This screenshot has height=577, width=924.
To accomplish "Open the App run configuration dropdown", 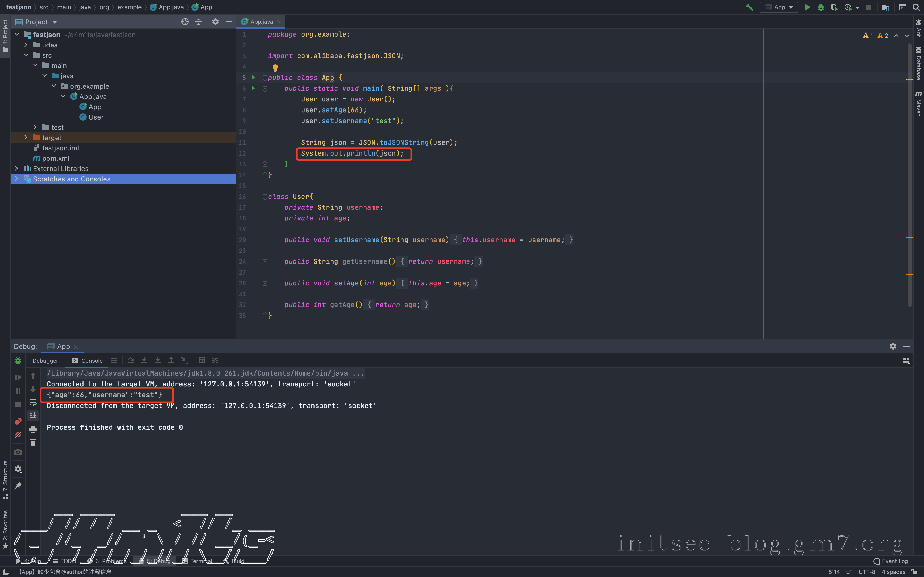I will click(779, 7).
